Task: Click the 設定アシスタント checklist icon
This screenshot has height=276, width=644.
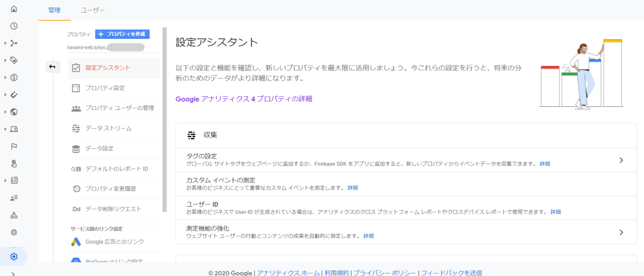Action: point(76,68)
